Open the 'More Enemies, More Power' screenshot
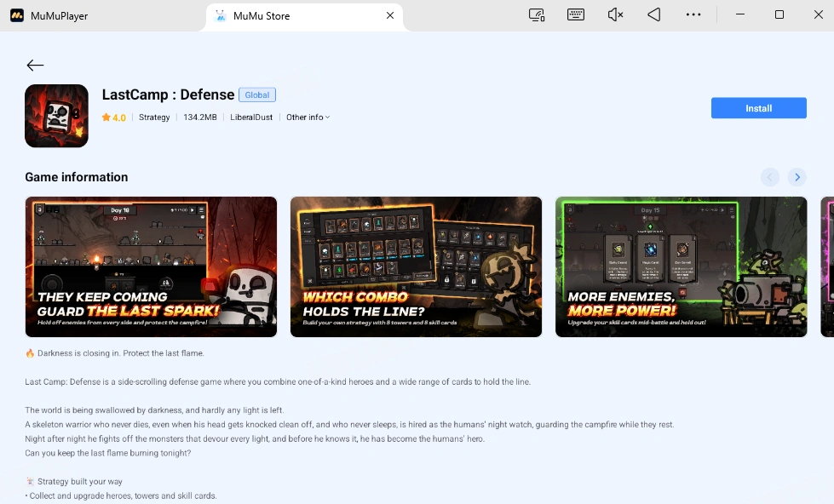This screenshot has width=834, height=504. pyautogui.click(x=681, y=266)
